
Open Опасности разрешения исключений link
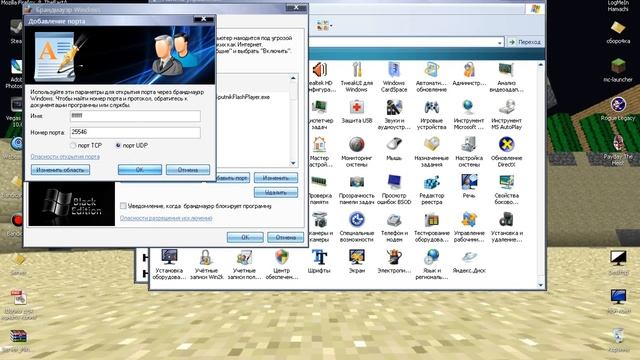(166, 218)
